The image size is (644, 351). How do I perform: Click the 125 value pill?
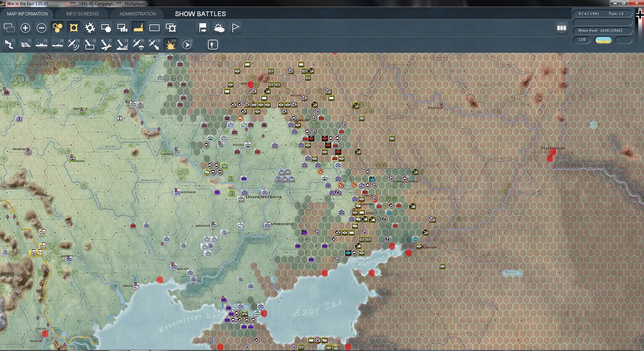pos(582,40)
